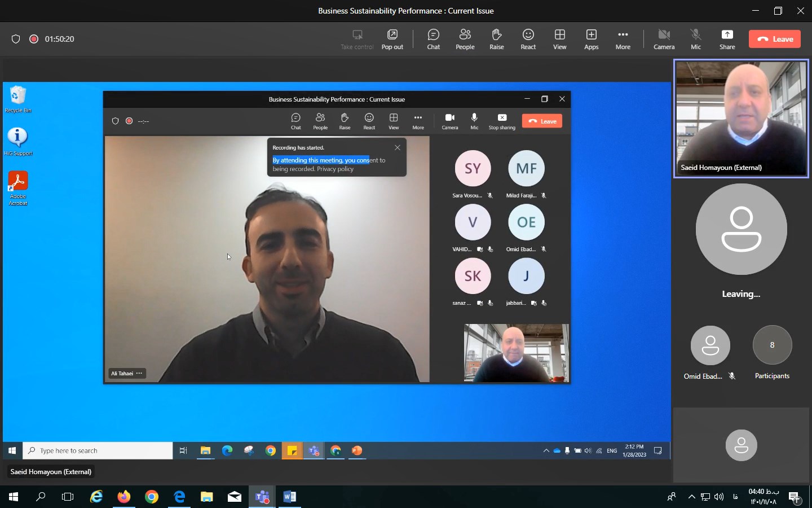The height and width of the screenshot is (508, 812).
Task: Open local Action Center notifications
Action: point(795,497)
